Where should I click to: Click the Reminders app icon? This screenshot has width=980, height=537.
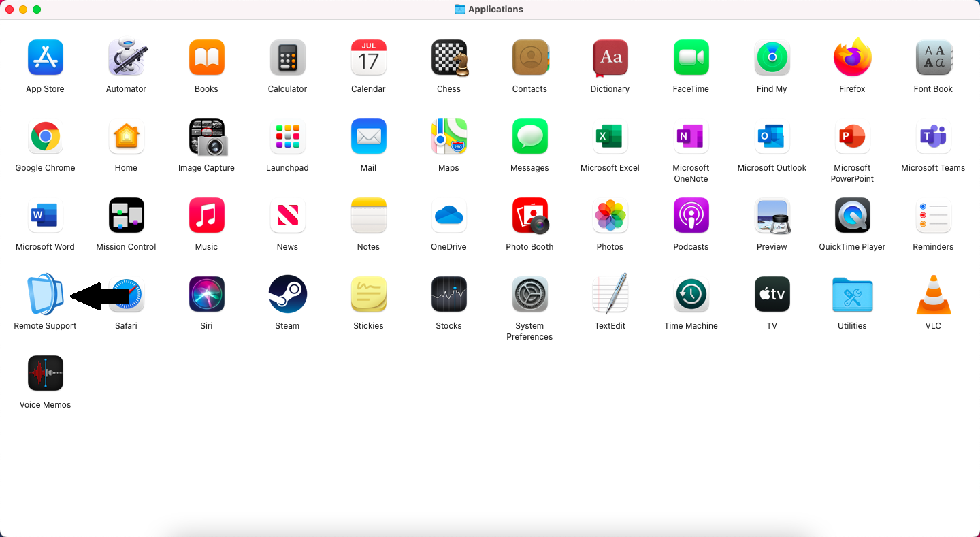[933, 215]
